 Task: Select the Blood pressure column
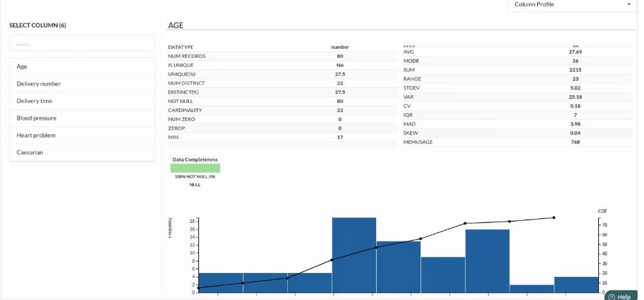pos(82,118)
